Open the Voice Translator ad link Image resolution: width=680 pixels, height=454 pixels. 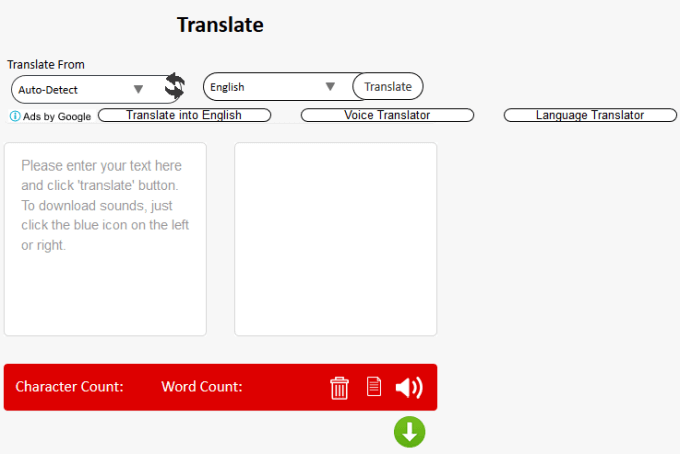coord(387,115)
